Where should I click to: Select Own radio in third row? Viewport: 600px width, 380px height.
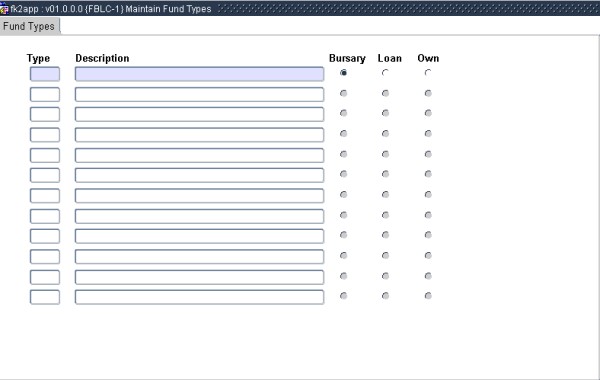tap(428, 113)
